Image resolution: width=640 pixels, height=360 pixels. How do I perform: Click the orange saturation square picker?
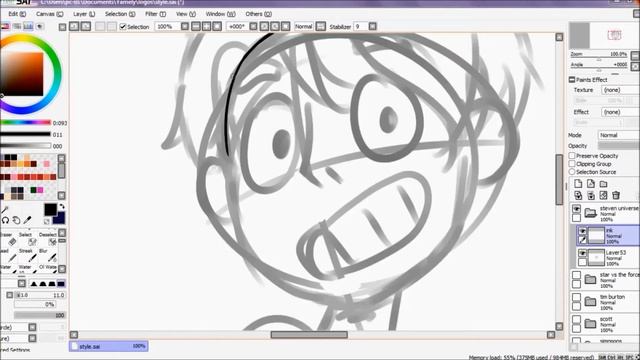[22, 74]
